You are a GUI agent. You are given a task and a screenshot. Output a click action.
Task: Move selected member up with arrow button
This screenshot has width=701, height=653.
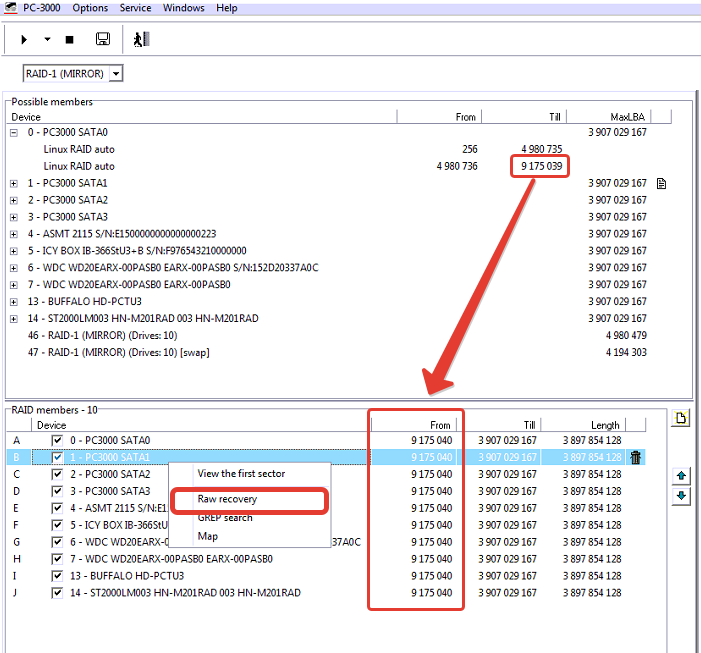pos(681,476)
